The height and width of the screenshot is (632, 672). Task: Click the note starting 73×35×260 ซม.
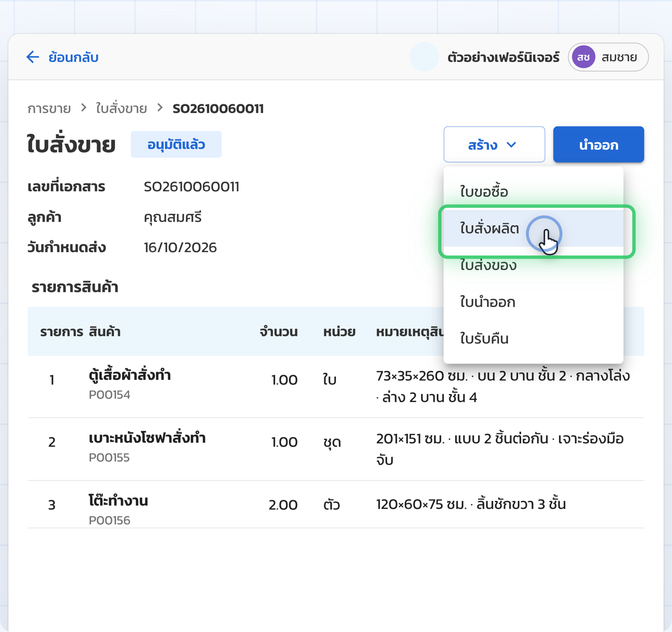tap(503, 387)
